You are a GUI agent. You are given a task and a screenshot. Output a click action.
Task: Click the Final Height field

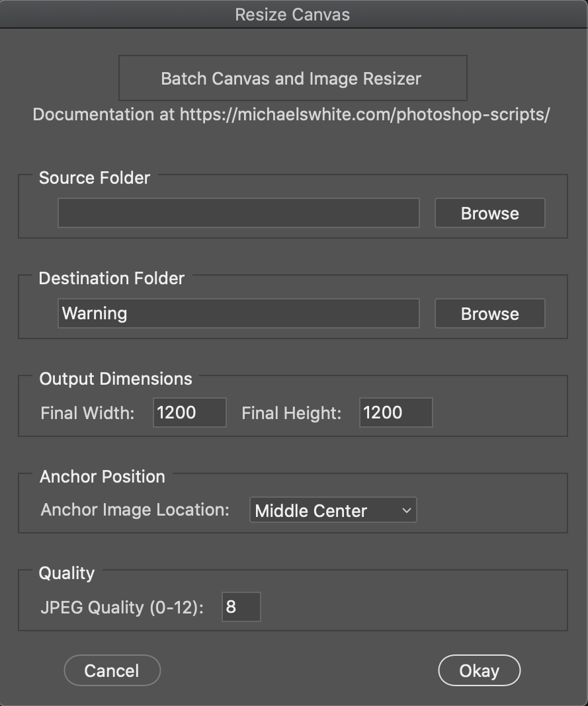tap(396, 412)
